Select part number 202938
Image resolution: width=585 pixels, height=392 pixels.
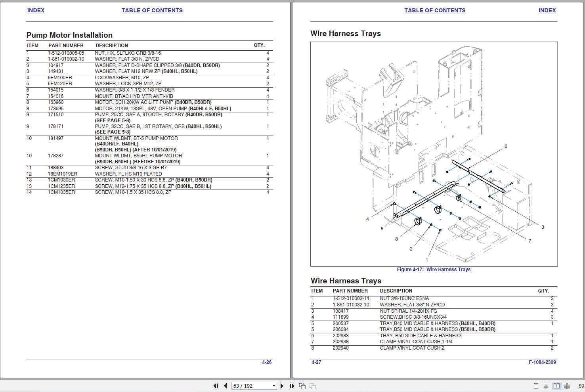point(340,342)
